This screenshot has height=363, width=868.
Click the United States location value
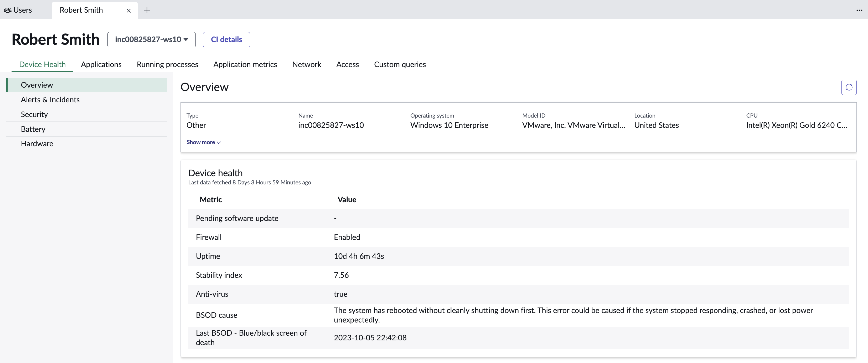[657, 125]
